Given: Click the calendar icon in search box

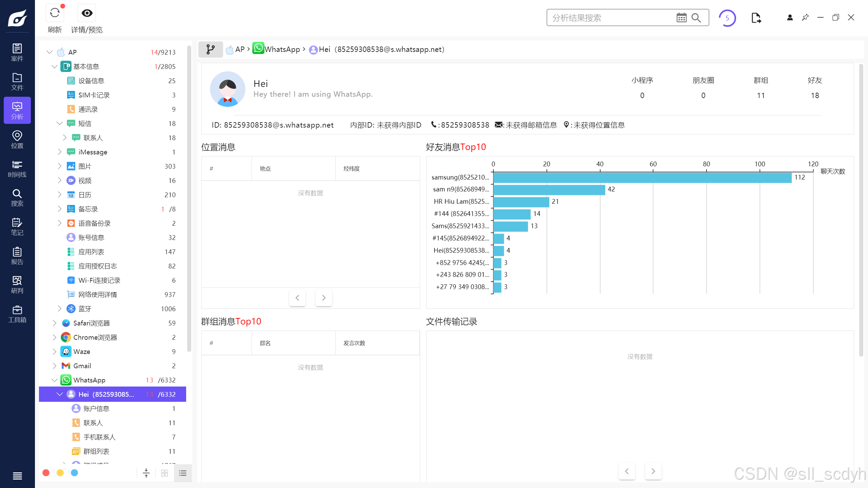Looking at the screenshot, I should tap(681, 18).
